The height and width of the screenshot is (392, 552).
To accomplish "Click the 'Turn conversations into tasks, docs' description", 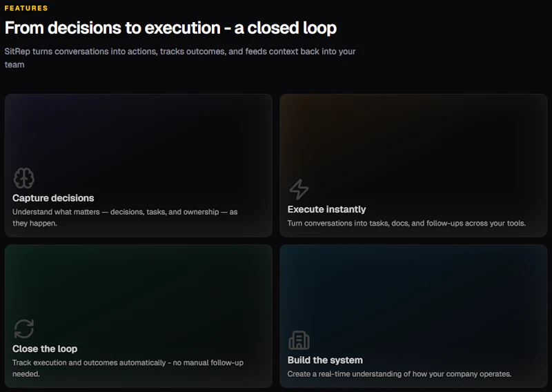I will [406, 223].
